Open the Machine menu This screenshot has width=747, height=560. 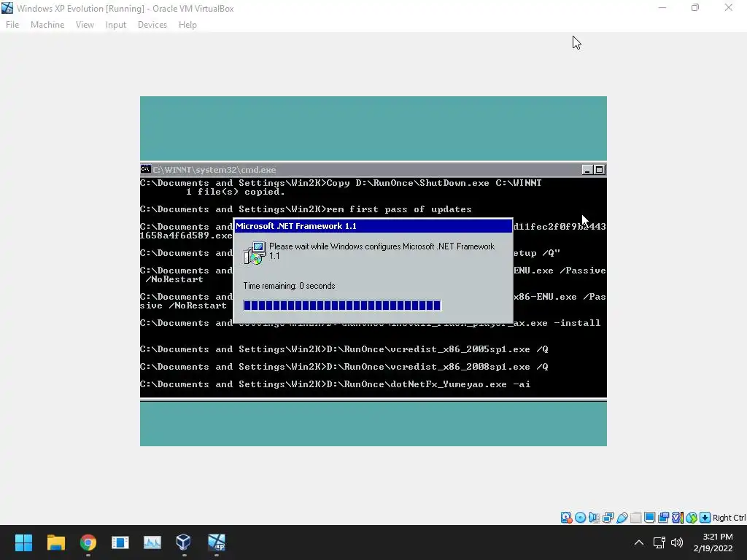[x=47, y=25]
